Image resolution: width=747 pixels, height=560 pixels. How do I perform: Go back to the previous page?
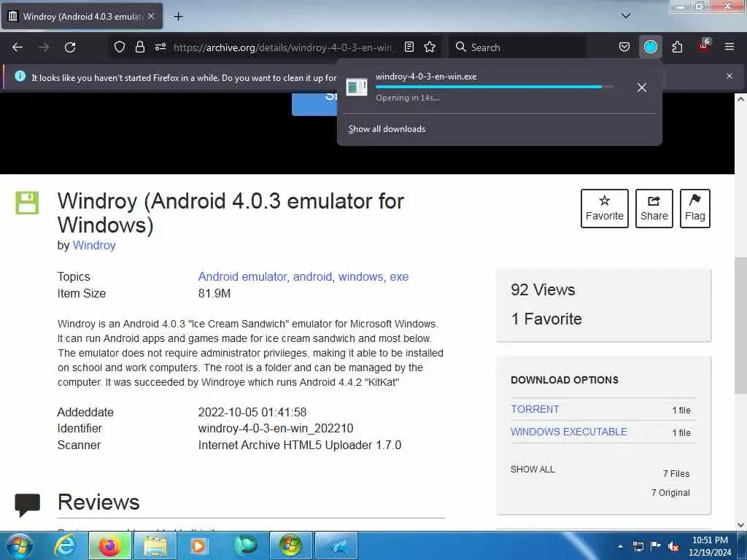click(x=18, y=47)
